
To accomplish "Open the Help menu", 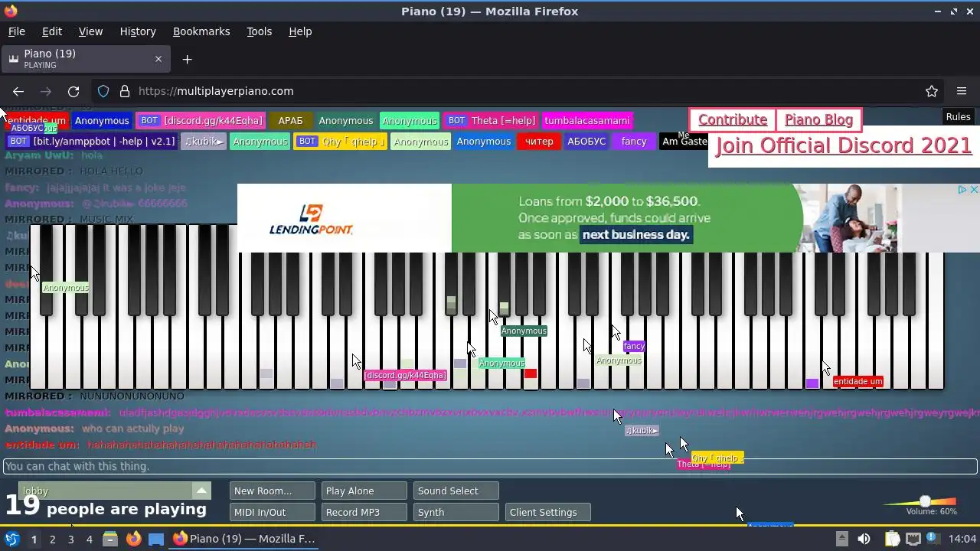I will click(300, 31).
